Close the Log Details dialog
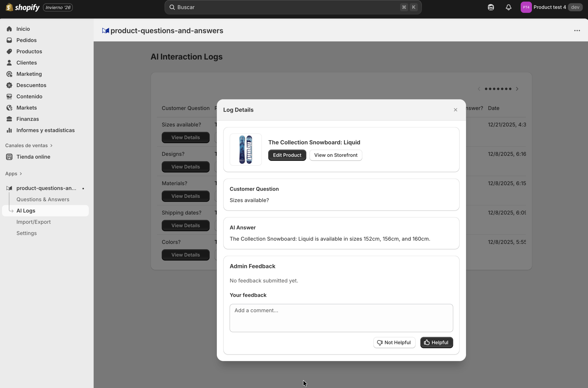 455,110
